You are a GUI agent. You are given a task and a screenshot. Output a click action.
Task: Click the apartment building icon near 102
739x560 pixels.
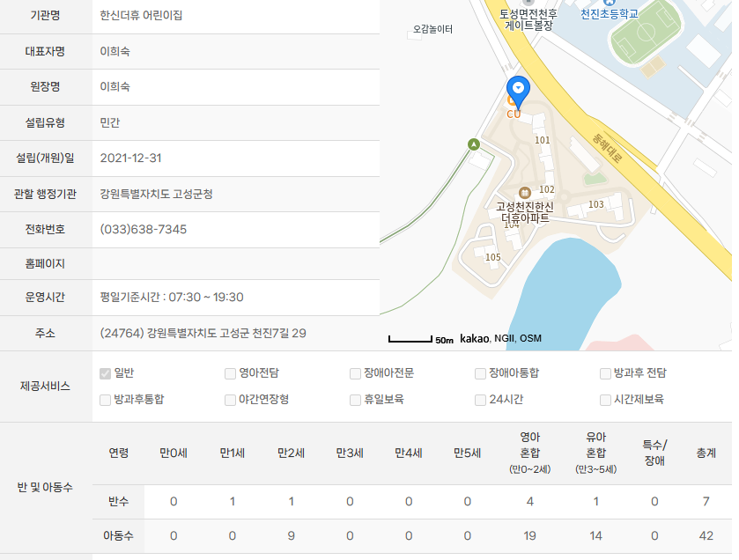pos(524,193)
